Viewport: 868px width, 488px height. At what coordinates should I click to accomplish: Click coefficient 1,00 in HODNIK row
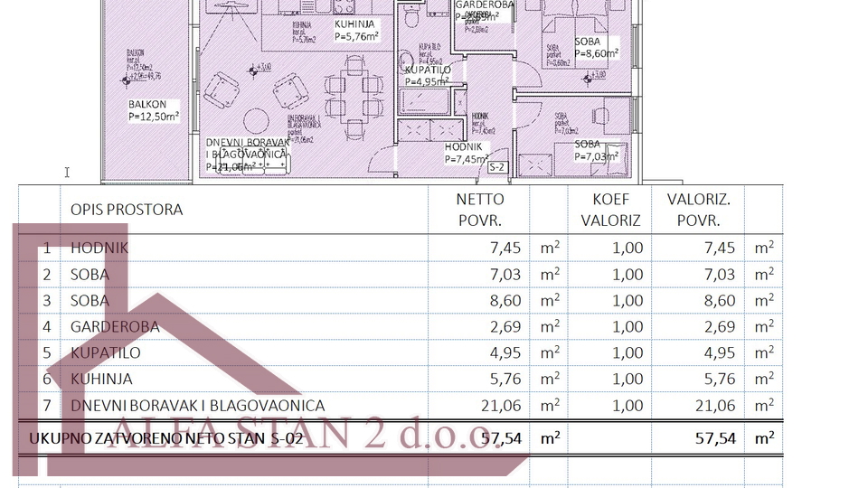tap(627, 248)
